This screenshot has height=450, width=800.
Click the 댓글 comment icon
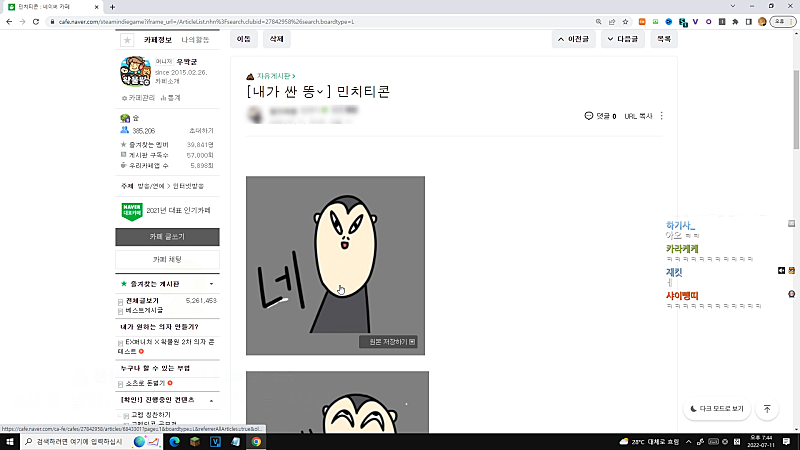pos(589,116)
